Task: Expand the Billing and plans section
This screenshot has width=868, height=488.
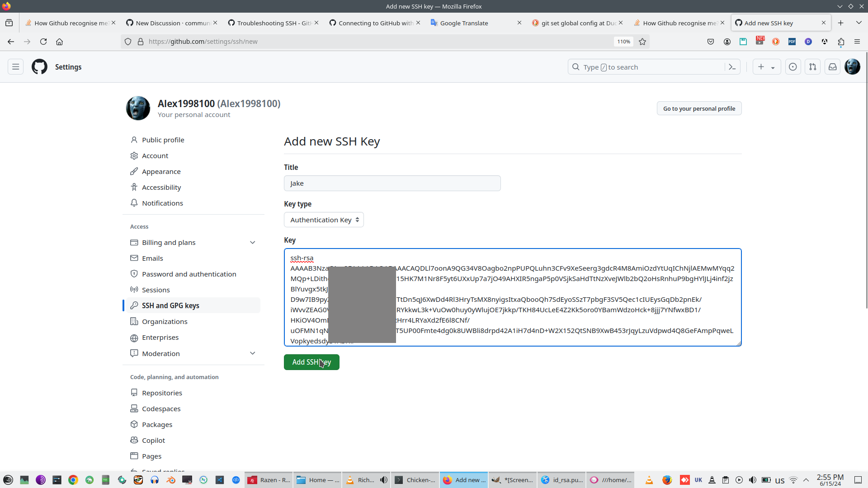Action: pyautogui.click(x=253, y=243)
